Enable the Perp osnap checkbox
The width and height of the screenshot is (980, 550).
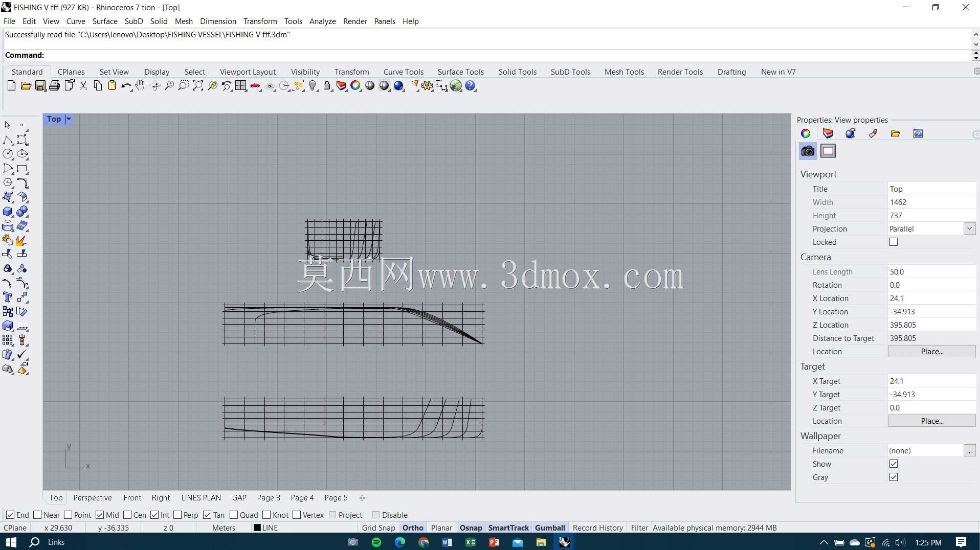177,515
